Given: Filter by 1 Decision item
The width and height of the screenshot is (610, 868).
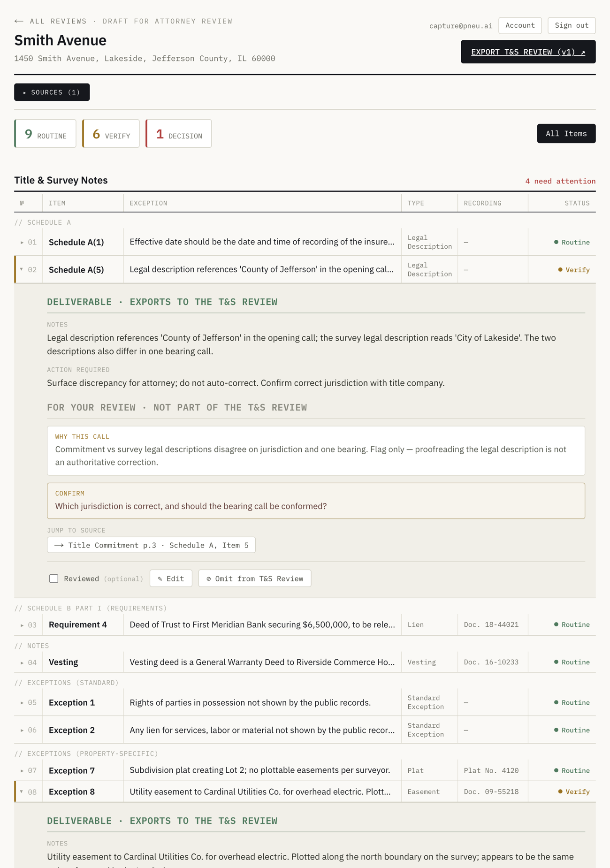Looking at the screenshot, I should [x=178, y=134].
